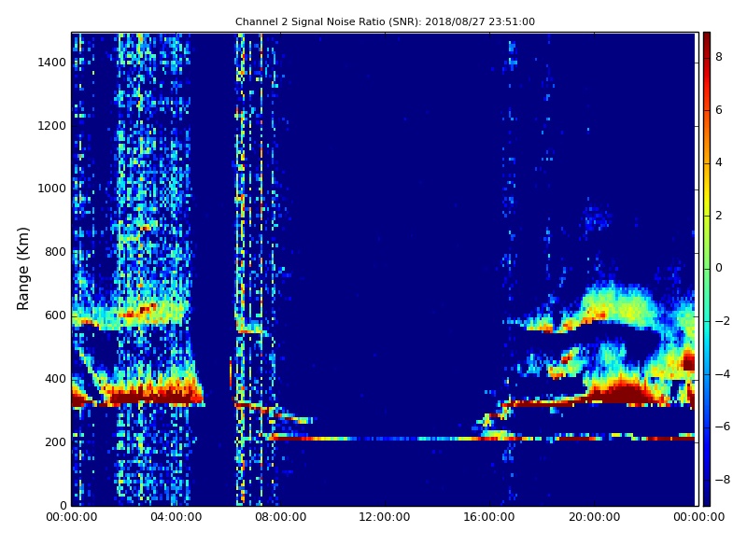Click the 20:00:00 time axis label
Viewport: 747px width, 560px height.
coord(594,517)
